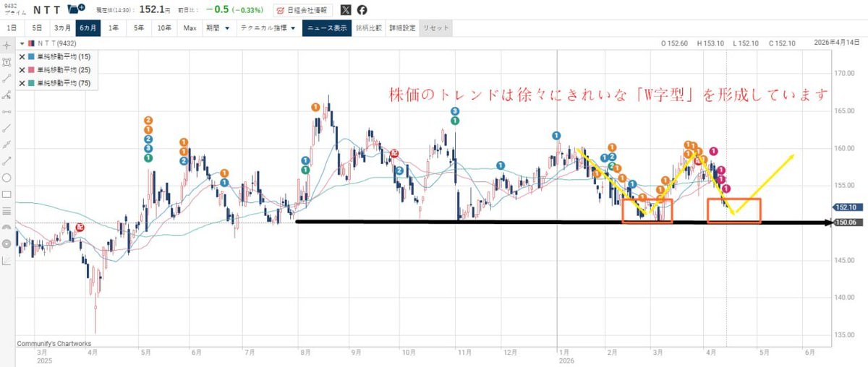Click the 152.10 current price axis label

tap(846, 207)
